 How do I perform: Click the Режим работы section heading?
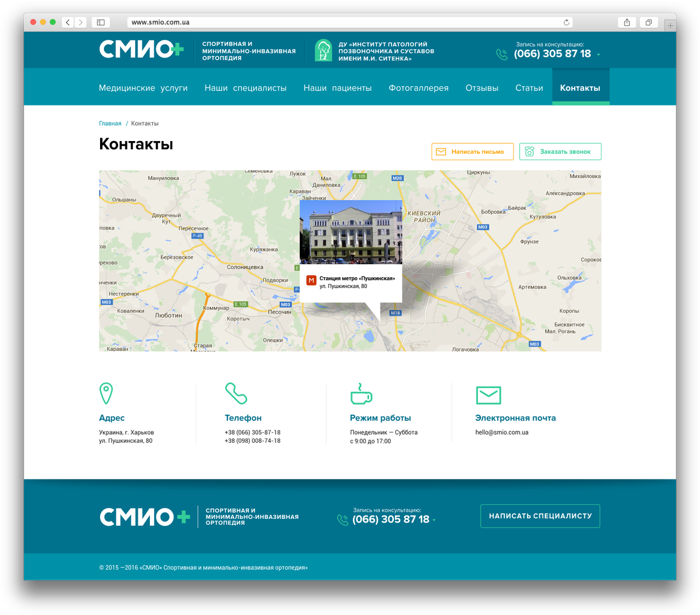point(380,418)
